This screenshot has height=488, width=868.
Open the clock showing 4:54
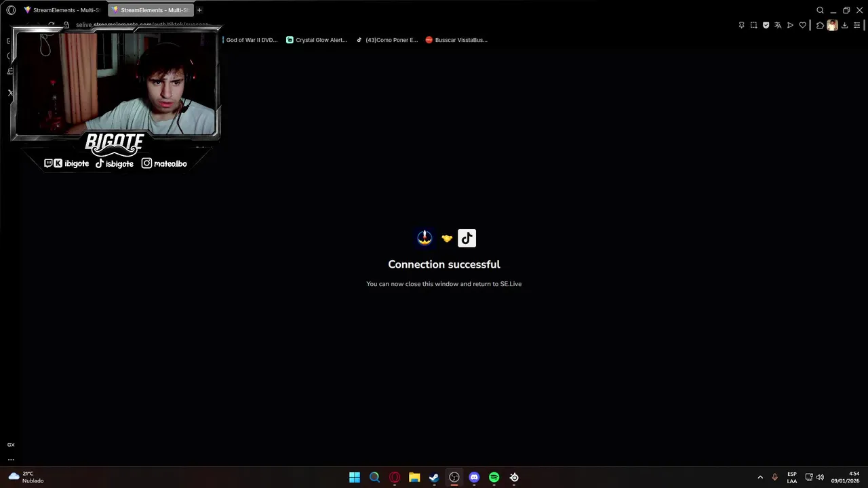click(845, 477)
